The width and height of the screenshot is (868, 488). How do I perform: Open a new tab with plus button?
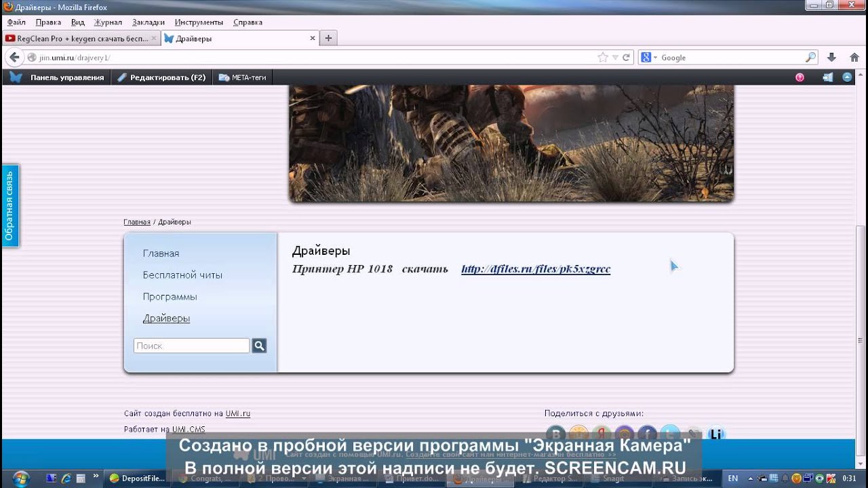(328, 39)
